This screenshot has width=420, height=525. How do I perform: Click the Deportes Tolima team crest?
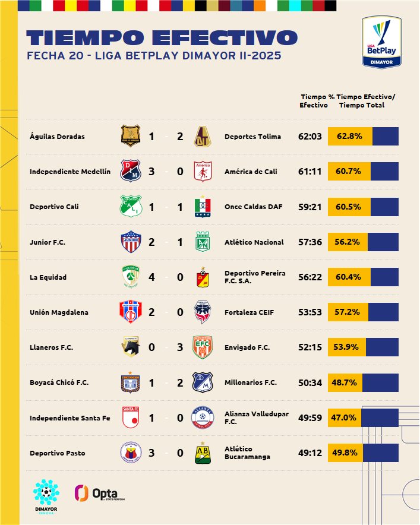204,137
